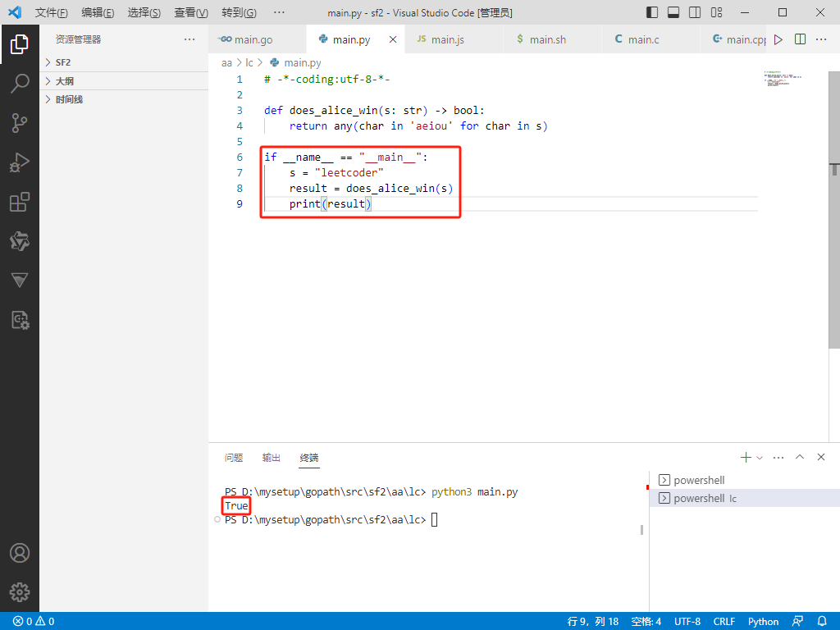
Task: Show errors and warnings count in status bar
Action: [33, 622]
